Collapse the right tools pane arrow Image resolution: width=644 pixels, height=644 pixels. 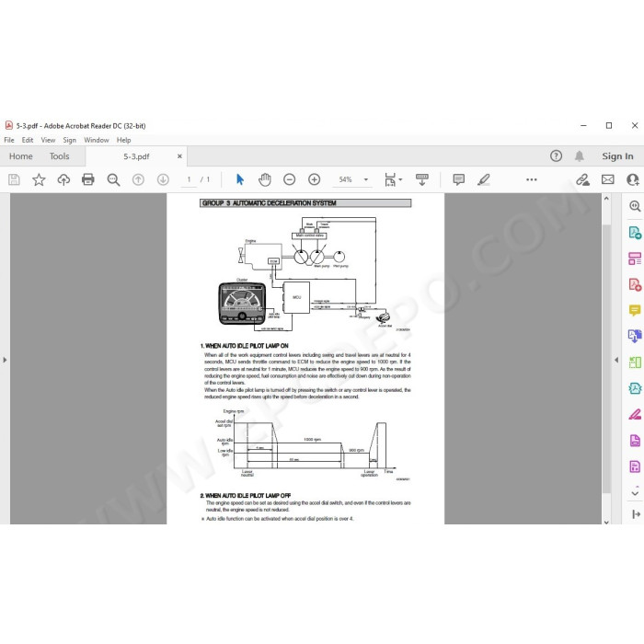click(637, 514)
